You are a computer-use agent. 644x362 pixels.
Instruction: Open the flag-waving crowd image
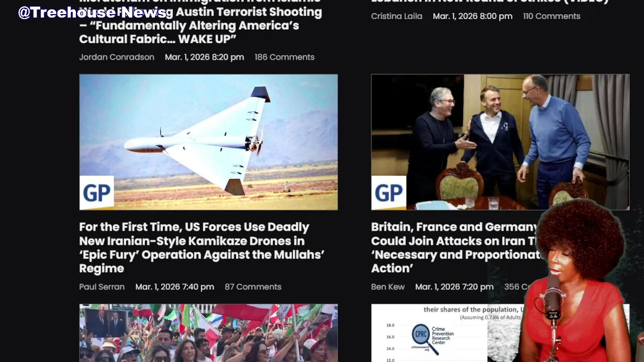[x=208, y=333]
